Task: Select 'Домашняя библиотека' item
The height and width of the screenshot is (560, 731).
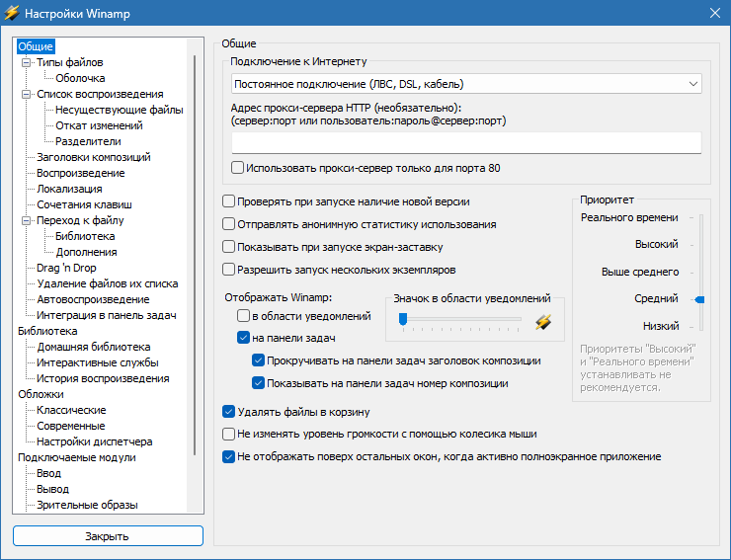Action: [94, 347]
